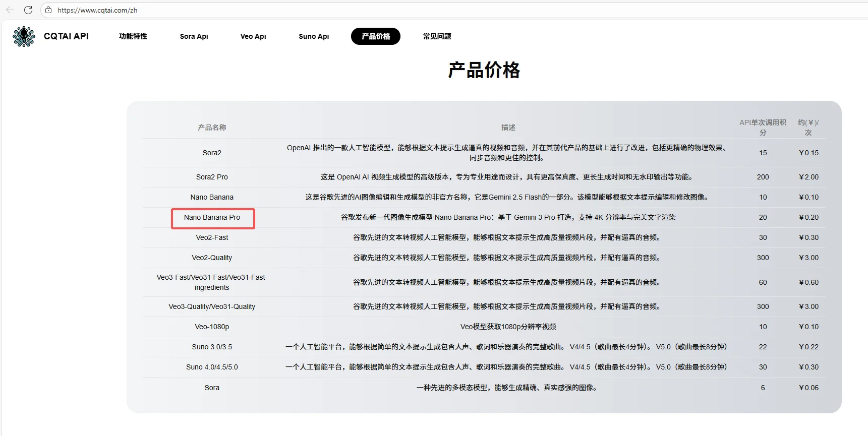Screen dimensions: 868x436
Task: Open the 功能特性 menu item
Action: coord(133,36)
